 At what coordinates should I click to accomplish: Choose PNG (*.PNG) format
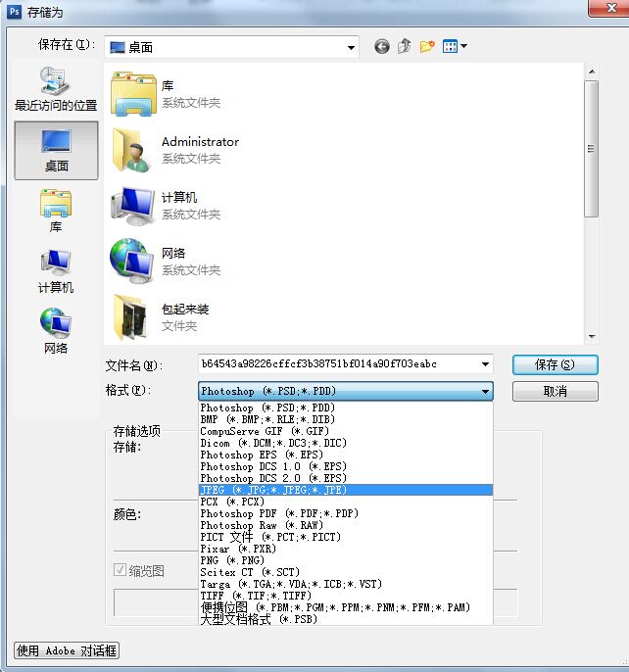pos(346,560)
